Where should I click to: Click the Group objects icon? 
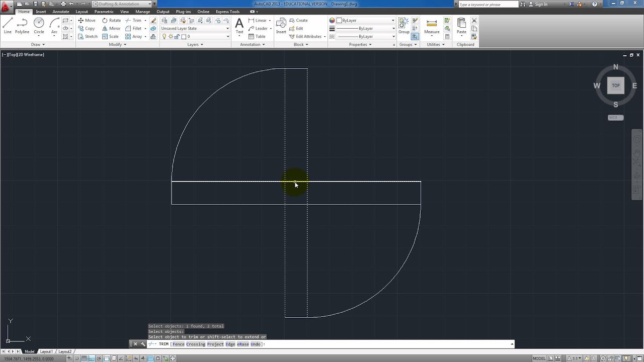click(404, 26)
